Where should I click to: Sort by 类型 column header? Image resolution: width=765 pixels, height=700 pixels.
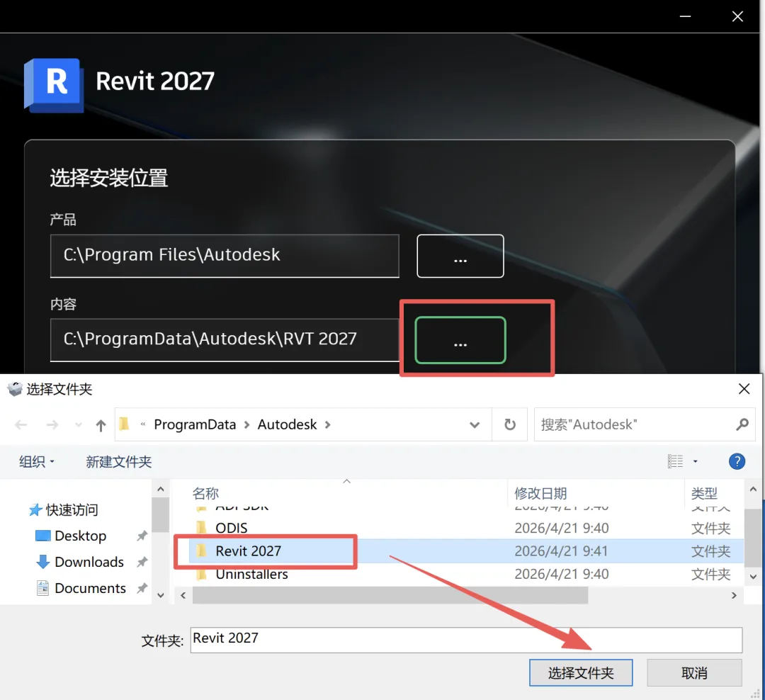coord(704,493)
